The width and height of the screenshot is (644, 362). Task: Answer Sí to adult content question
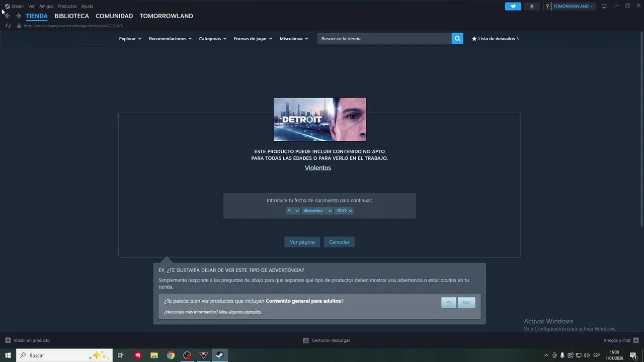449,303
